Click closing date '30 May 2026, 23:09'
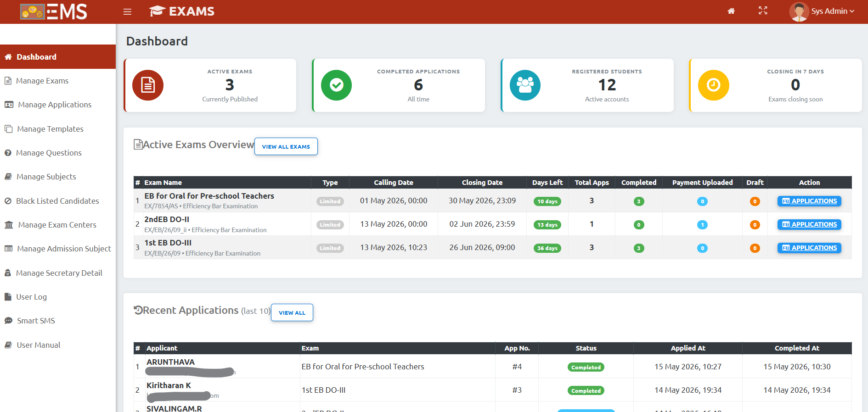Image resolution: width=868 pixels, height=412 pixels. coord(482,200)
